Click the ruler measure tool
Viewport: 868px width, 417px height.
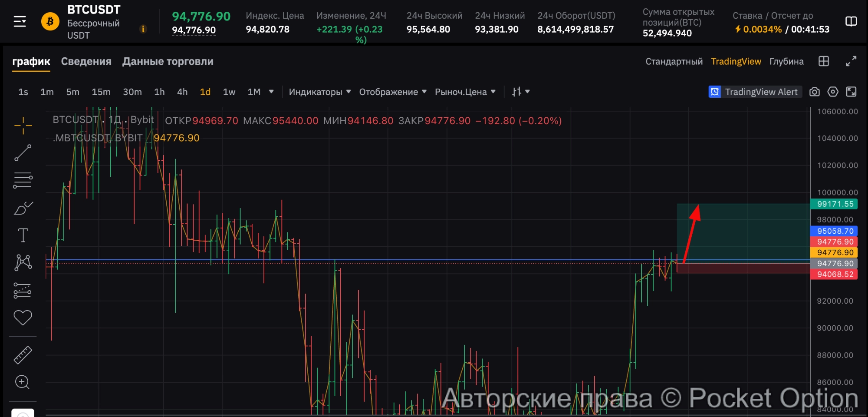23,355
